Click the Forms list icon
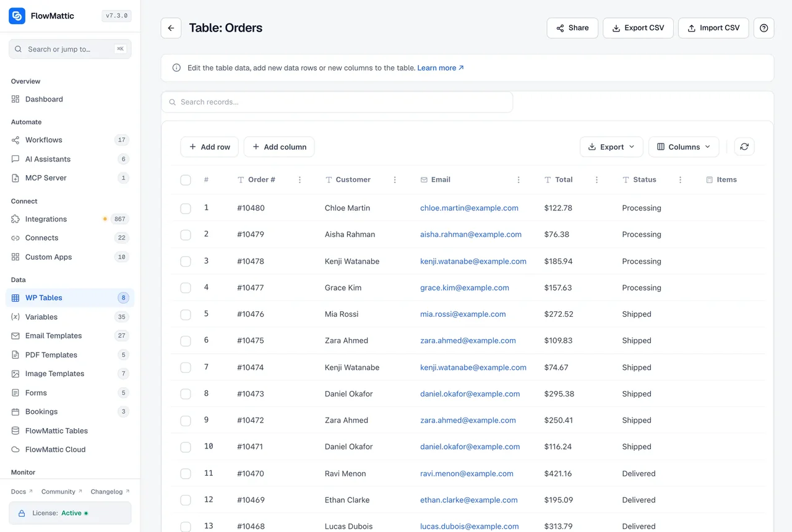Viewport: 792px width, 532px height. pyautogui.click(x=15, y=393)
